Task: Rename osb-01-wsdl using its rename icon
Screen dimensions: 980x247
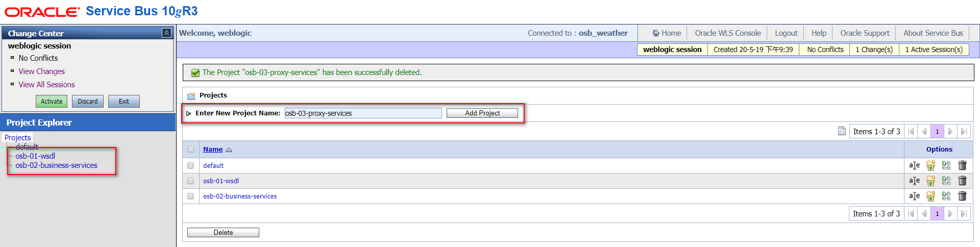Action: (x=914, y=181)
